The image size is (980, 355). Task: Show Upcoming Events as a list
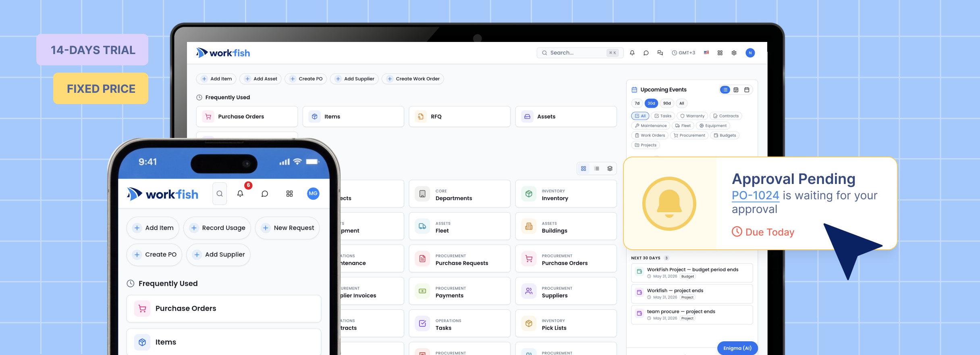725,90
